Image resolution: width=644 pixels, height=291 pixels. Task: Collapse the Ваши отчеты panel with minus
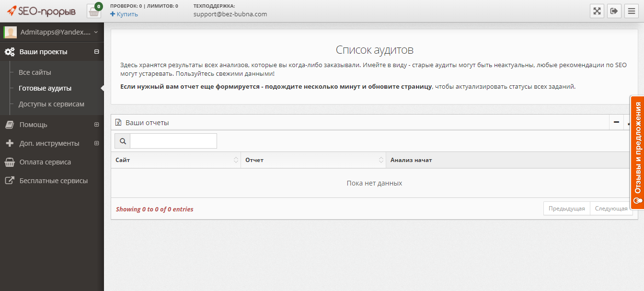(x=617, y=122)
